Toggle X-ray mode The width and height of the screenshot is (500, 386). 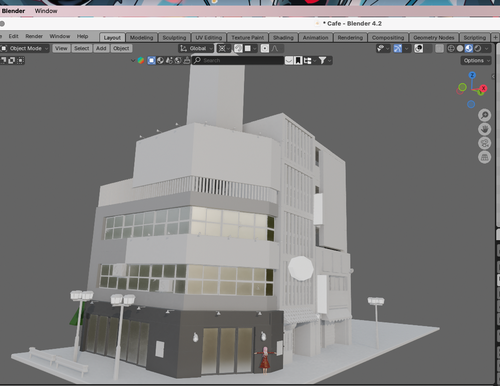[440, 49]
